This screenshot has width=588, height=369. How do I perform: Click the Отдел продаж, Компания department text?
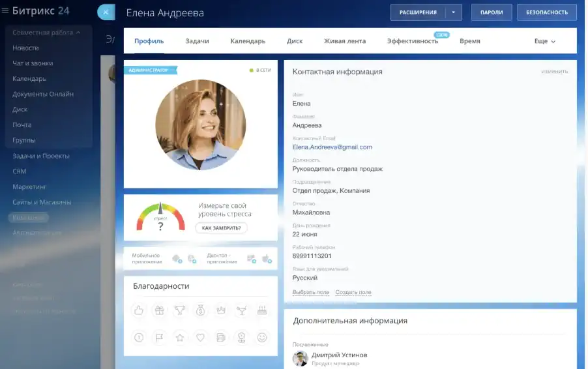331,190
